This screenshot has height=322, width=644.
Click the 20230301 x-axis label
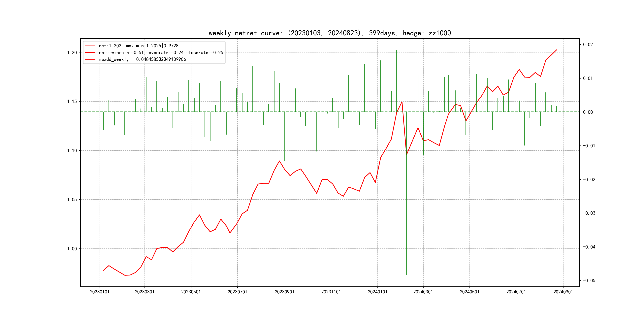145,292
